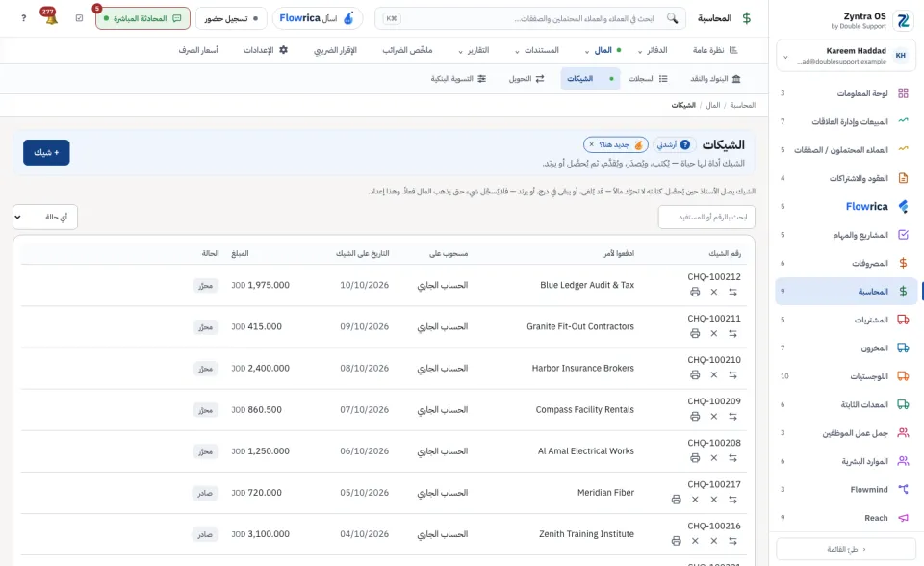The width and height of the screenshot is (924, 566).
Task: Open المشتريات in sidebar
Action: pyautogui.click(x=846, y=320)
